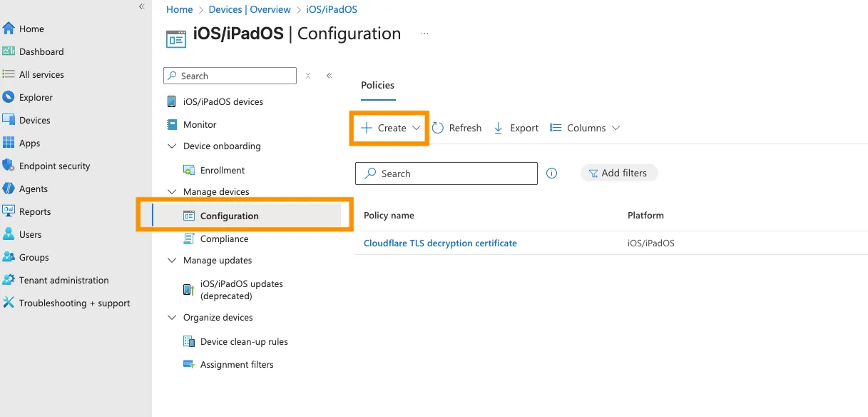
Task: Click the Add filters button
Action: tap(619, 173)
